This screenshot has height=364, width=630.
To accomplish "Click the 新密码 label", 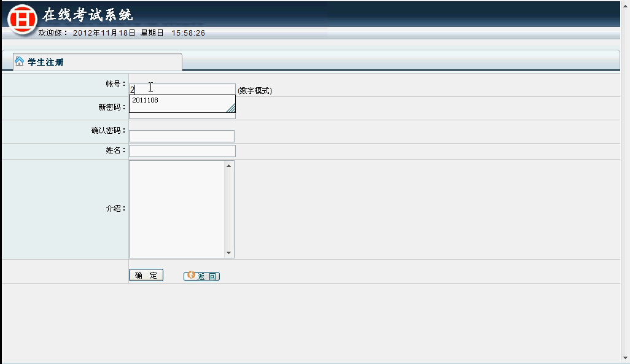I will (112, 107).
